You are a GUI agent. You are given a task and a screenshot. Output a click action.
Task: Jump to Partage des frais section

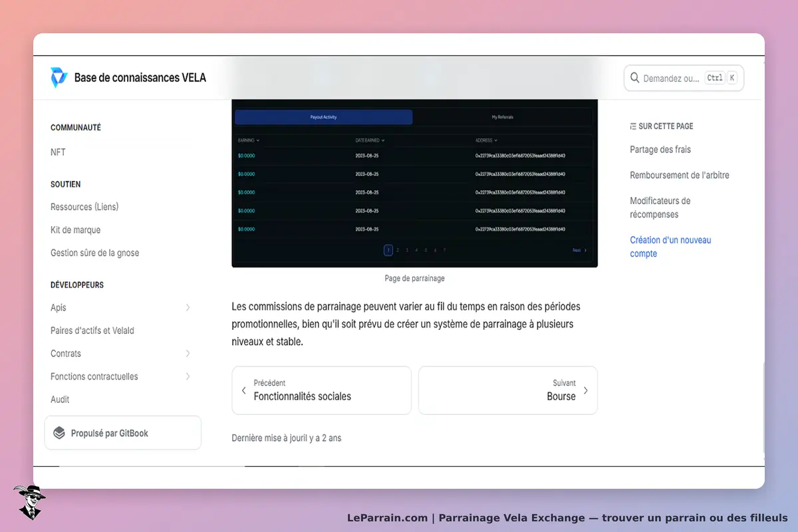660,150
